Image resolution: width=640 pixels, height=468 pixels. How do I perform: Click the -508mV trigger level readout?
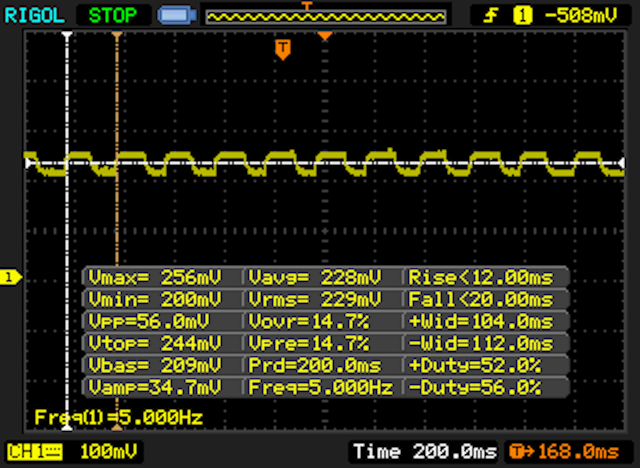581,16
